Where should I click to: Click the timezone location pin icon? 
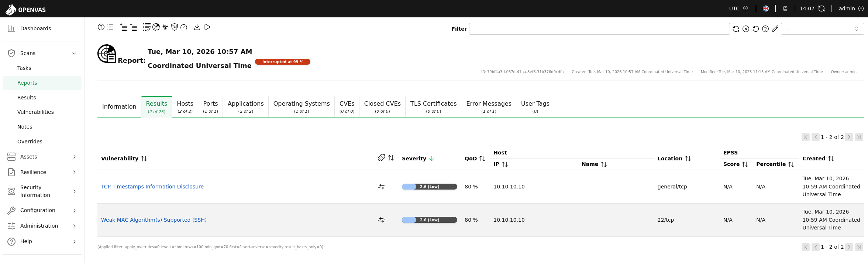[745, 8]
